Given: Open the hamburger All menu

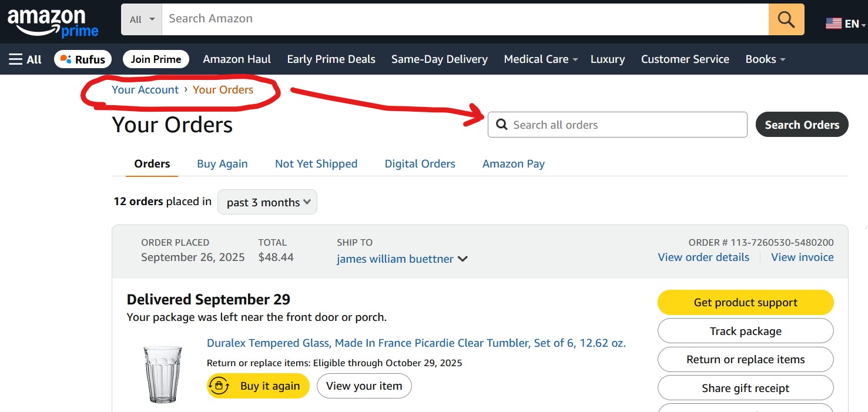Looking at the screenshot, I should point(25,59).
